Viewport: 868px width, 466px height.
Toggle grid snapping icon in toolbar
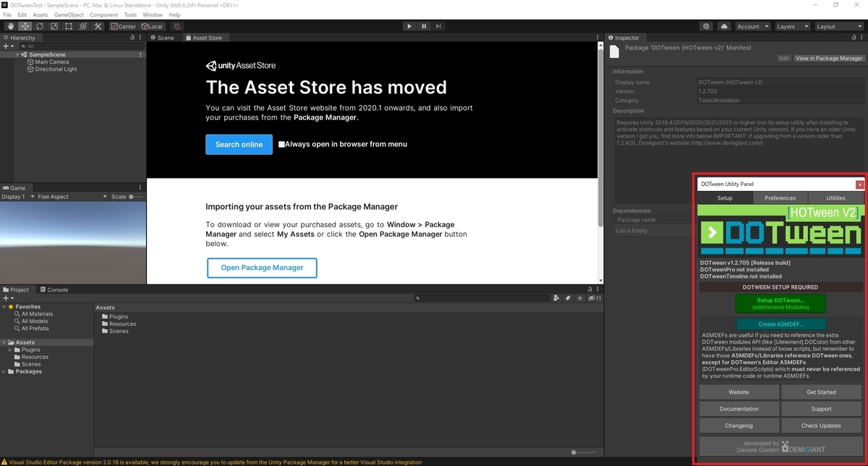click(177, 26)
